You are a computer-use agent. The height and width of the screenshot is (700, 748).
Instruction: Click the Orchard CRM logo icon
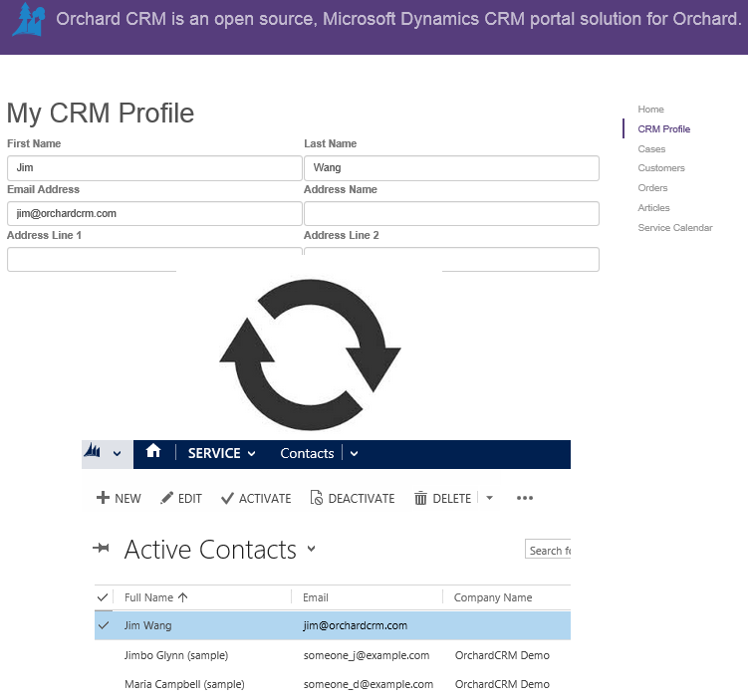(x=29, y=21)
